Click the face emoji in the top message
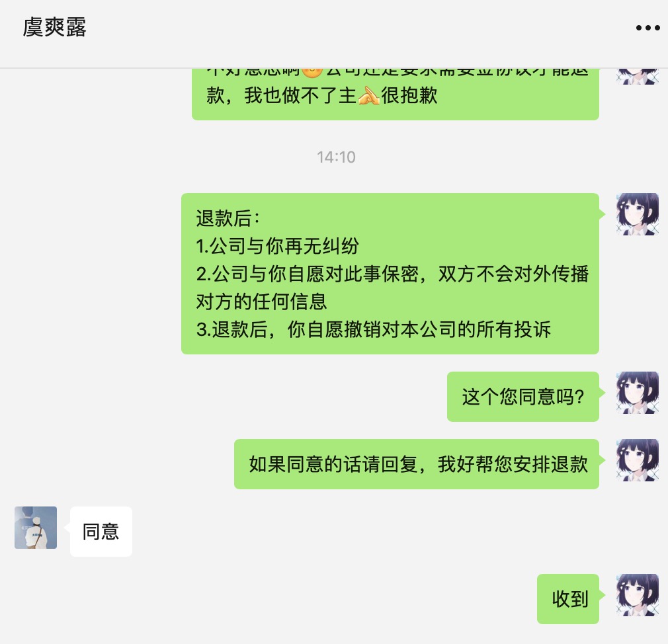The image size is (668, 644). [312, 73]
